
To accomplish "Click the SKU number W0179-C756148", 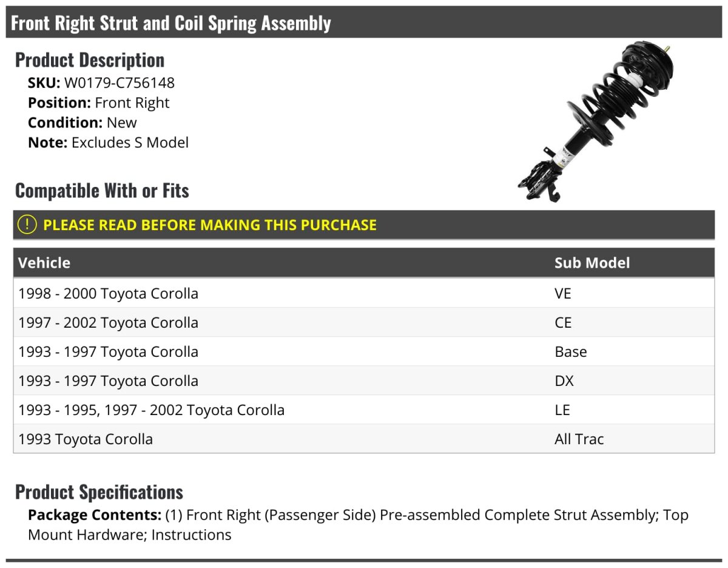I will 119,83.
